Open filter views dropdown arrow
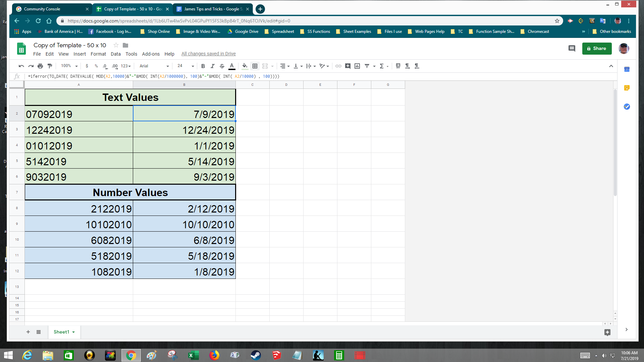Viewport: 644px width, 362px height. pos(374,66)
